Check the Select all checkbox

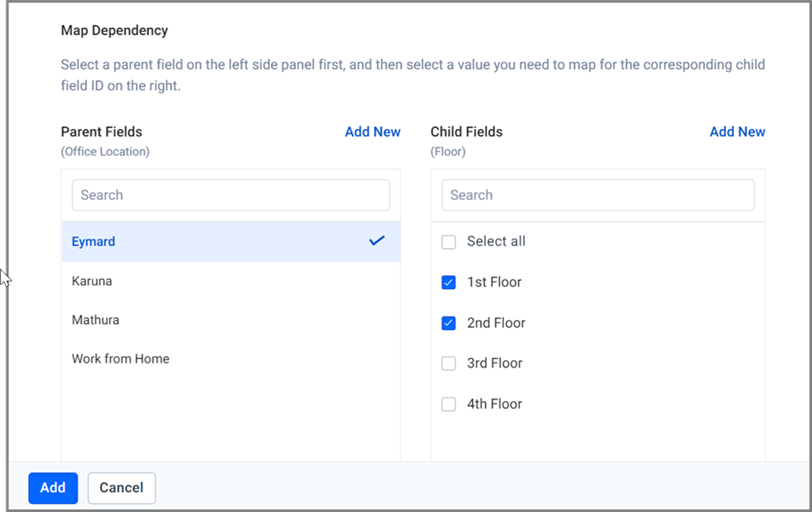(x=448, y=242)
